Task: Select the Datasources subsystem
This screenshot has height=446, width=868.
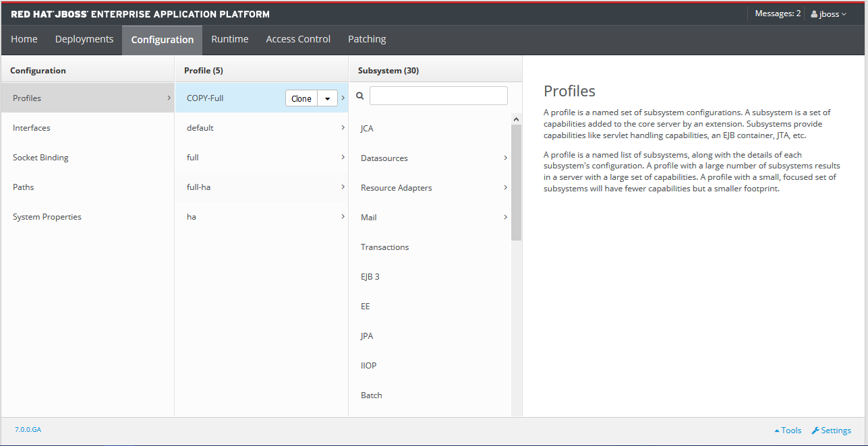Action: pos(430,158)
